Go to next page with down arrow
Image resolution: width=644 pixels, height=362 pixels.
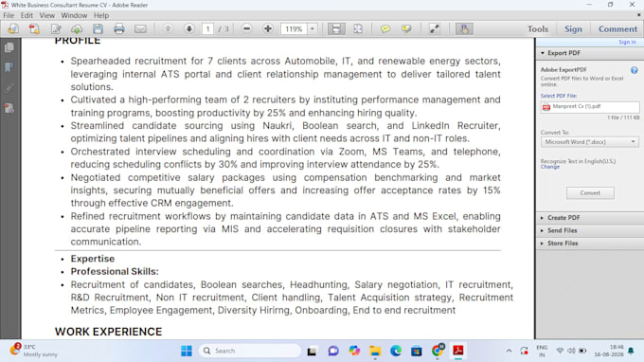(x=188, y=28)
